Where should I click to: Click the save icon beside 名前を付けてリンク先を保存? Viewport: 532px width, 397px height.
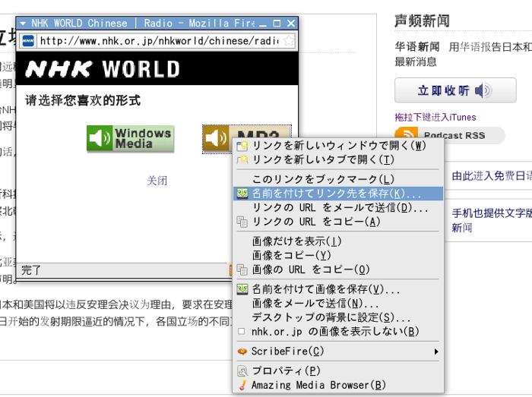(242, 194)
